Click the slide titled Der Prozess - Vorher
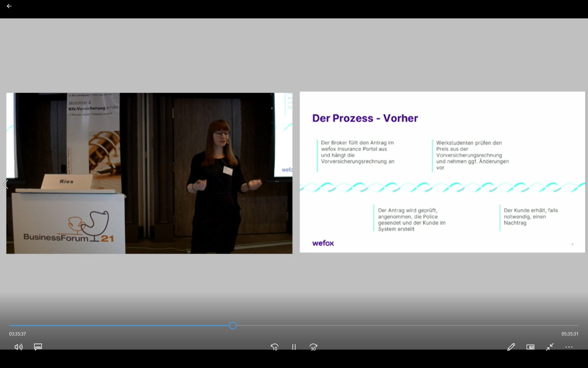 coord(442,172)
